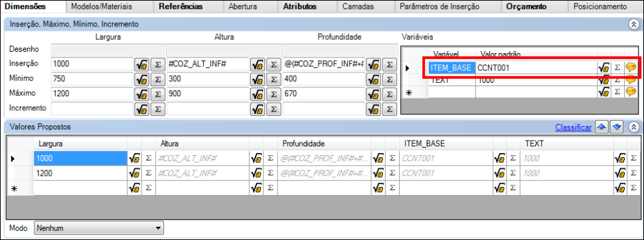The height and width of the screenshot is (240, 644).
Task: Click Mínimo Profundidade field with 400
Action: point(323,79)
